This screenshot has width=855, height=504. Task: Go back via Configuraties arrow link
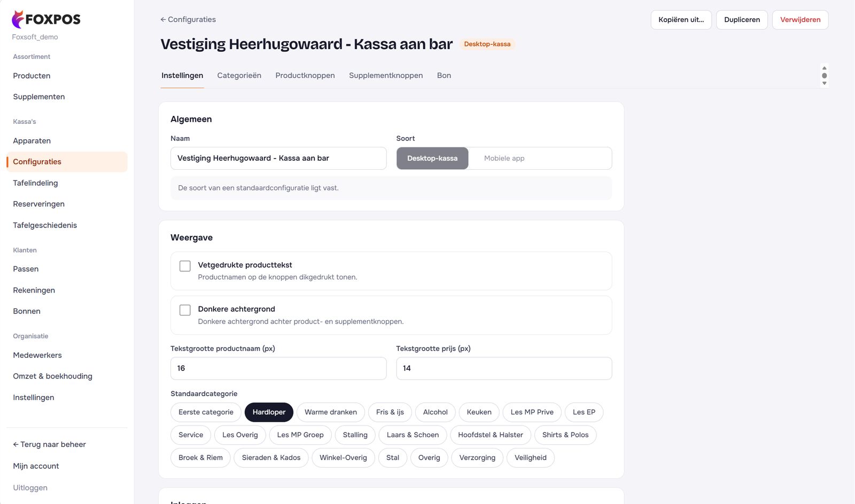click(x=188, y=19)
